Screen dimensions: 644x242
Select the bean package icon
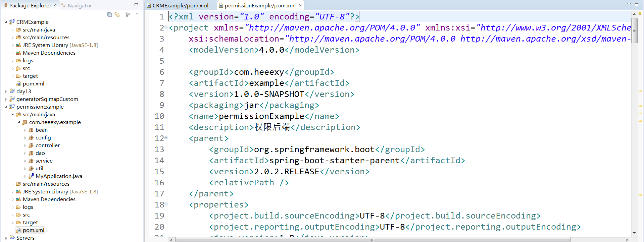[31, 130]
